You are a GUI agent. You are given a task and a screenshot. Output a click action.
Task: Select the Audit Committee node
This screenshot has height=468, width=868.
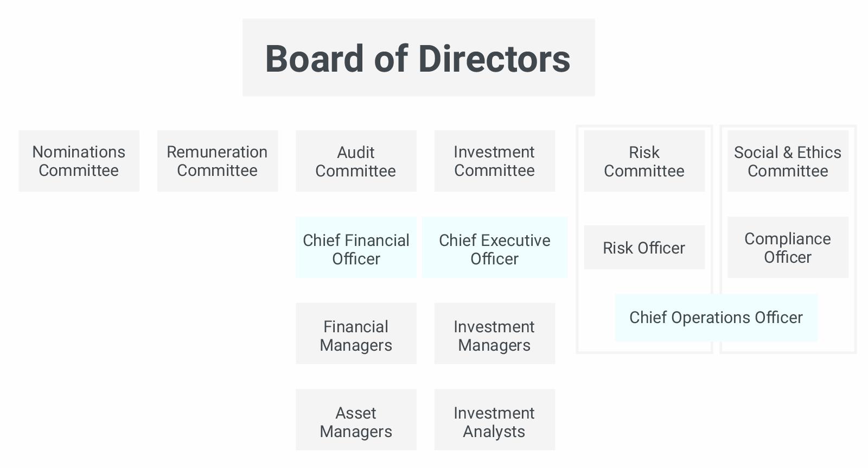tap(356, 161)
